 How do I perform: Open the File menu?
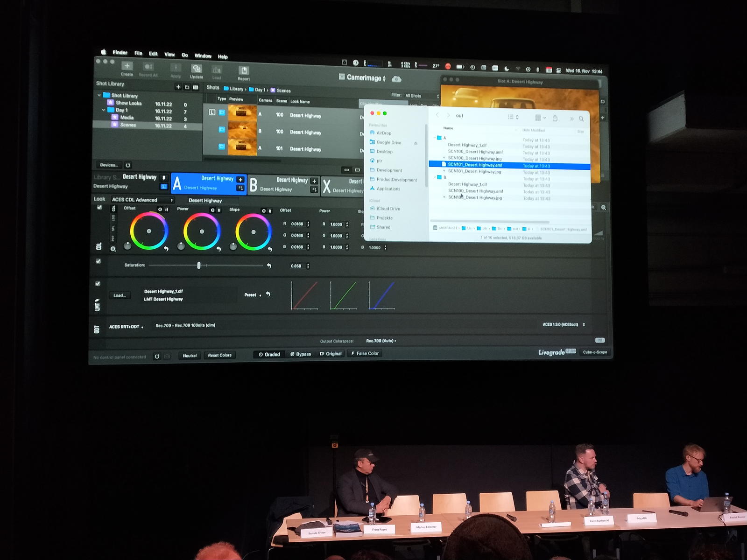138,53
